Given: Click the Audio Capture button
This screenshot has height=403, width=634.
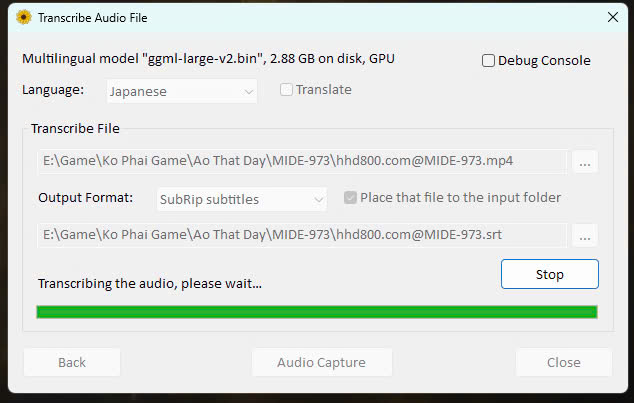Looking at the screenshot, I should 321,362.
